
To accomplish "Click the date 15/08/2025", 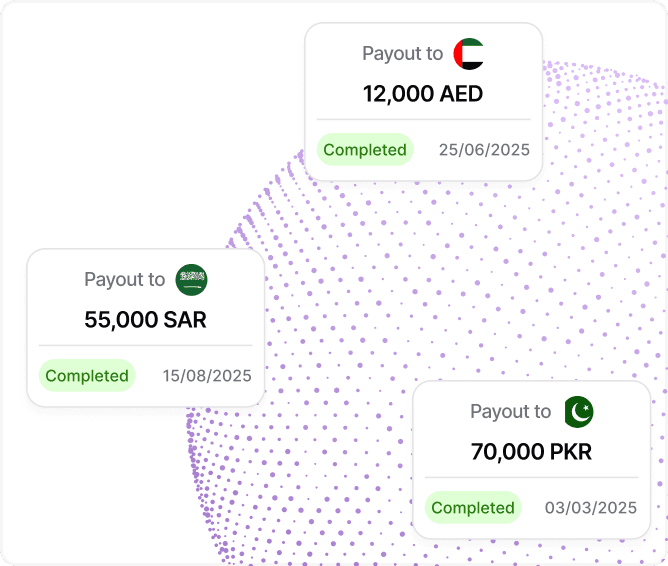I will [x=207, y=376].
